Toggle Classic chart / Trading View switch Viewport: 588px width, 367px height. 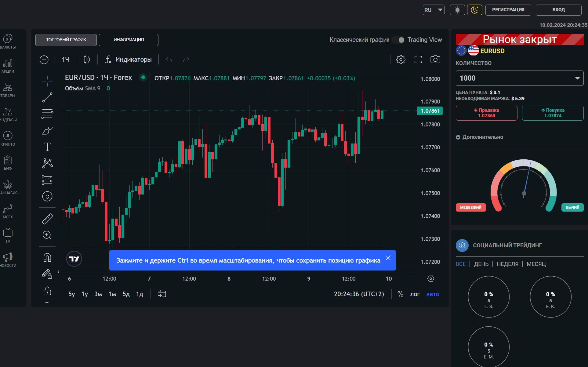point(398,40)
